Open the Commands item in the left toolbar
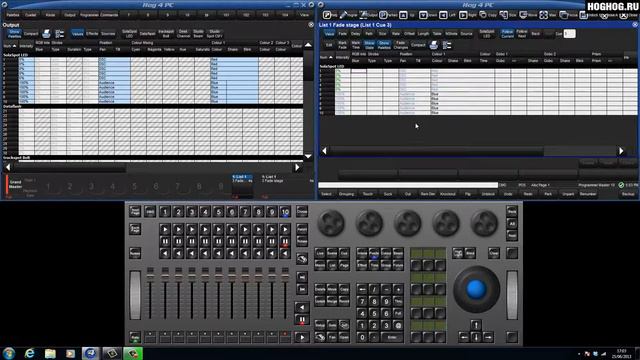 [x=109, y=15]
